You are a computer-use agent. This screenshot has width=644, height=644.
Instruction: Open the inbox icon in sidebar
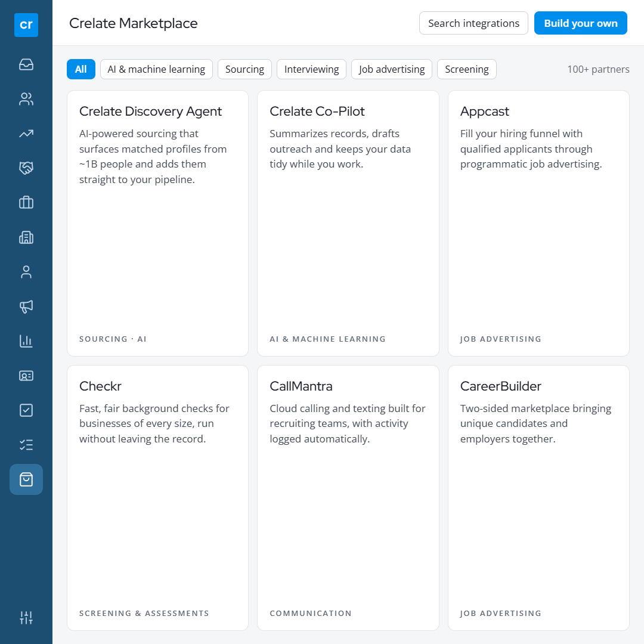26,64
